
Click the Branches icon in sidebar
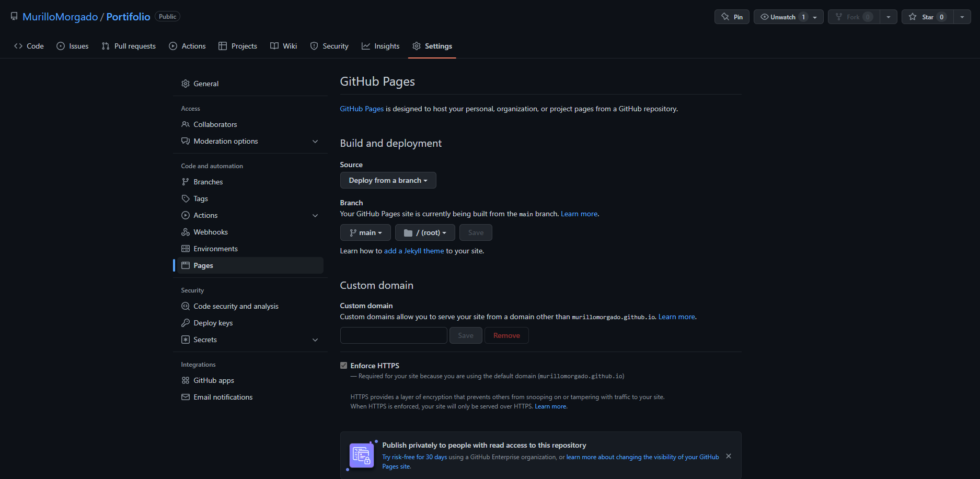(x=186, y=182)
